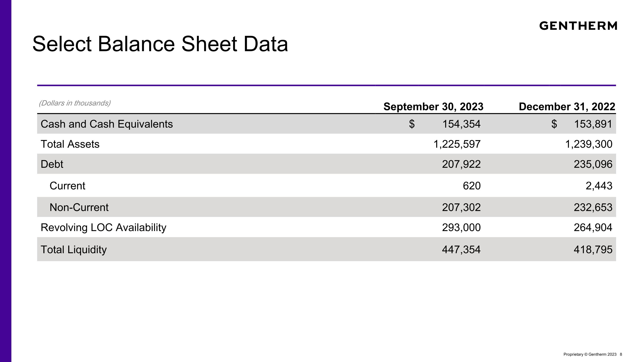The height and width of the screenshot is (362, 644).
Task: Click the Non-Current row label
Action: [79, 207]
